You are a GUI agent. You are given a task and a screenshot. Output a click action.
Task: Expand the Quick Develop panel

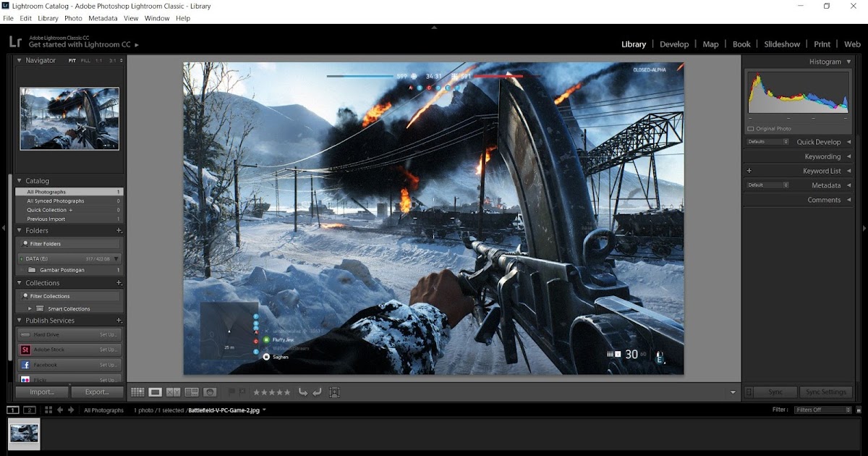[x=848, y=143]
